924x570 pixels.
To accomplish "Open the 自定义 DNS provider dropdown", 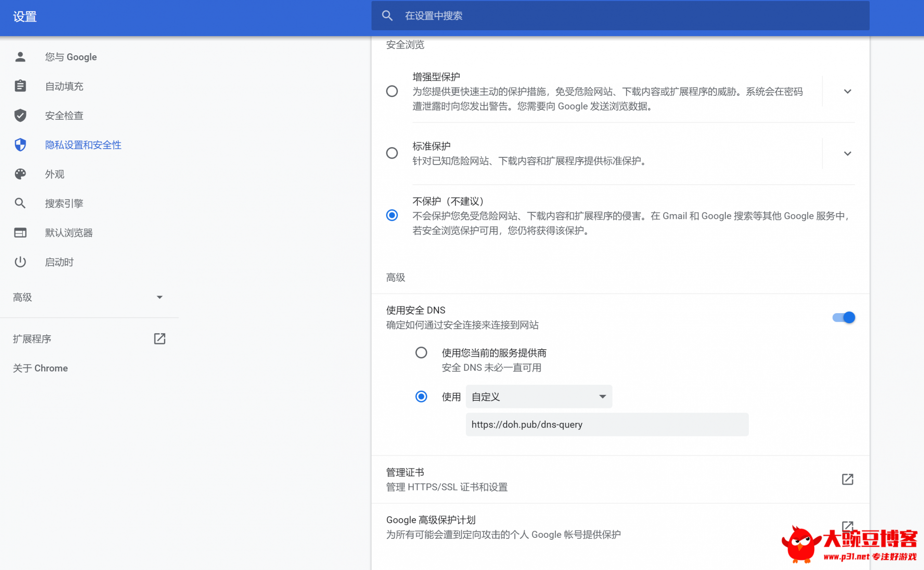I will 539,397.
